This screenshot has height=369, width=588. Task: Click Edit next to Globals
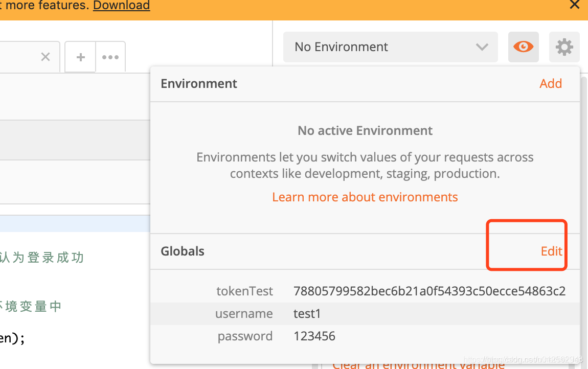(551, 251)
